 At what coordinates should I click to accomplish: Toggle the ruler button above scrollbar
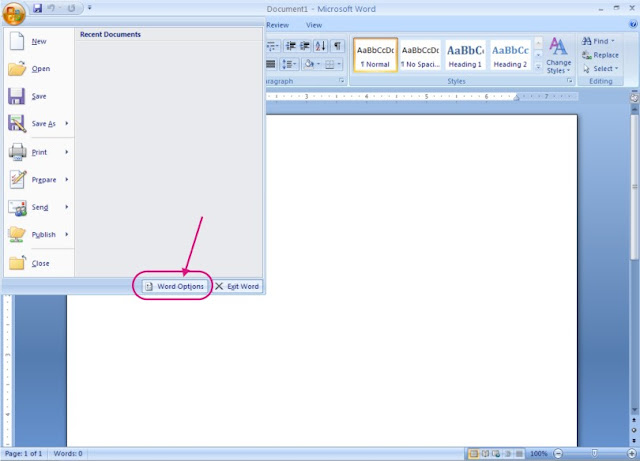click(634, 97)
